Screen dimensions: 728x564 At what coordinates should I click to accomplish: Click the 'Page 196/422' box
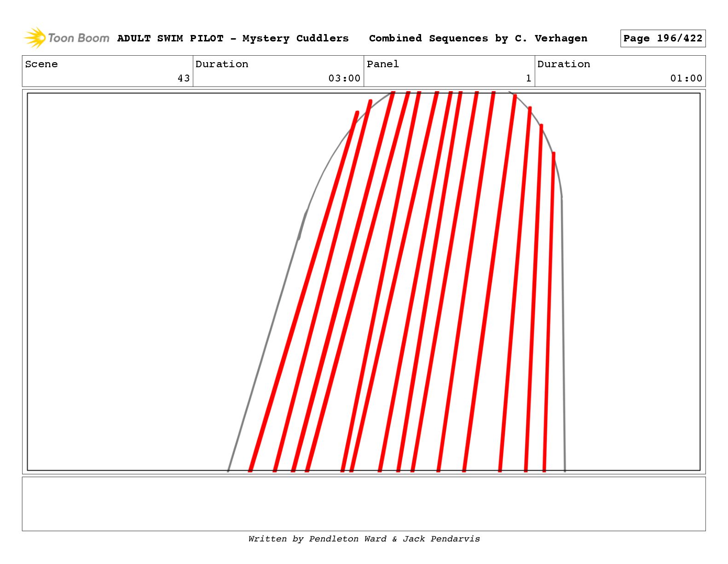(x=663, y=38)
